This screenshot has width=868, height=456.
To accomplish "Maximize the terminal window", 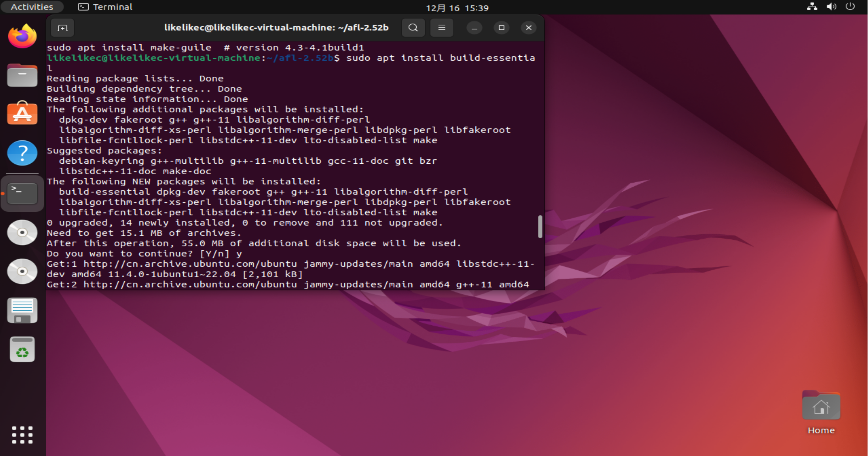I will (x=501, y=28).
